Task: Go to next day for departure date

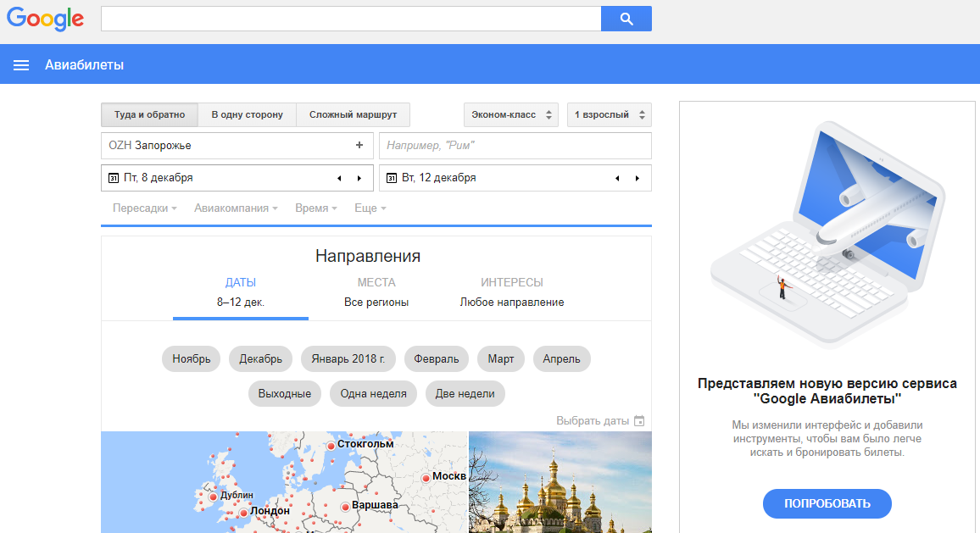Action: 359,178
